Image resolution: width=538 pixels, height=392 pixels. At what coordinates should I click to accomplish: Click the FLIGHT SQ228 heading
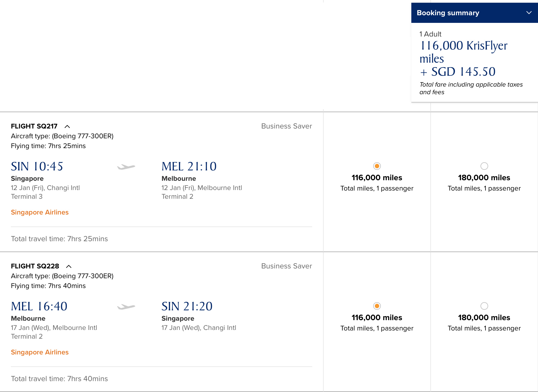coord(35,266)
